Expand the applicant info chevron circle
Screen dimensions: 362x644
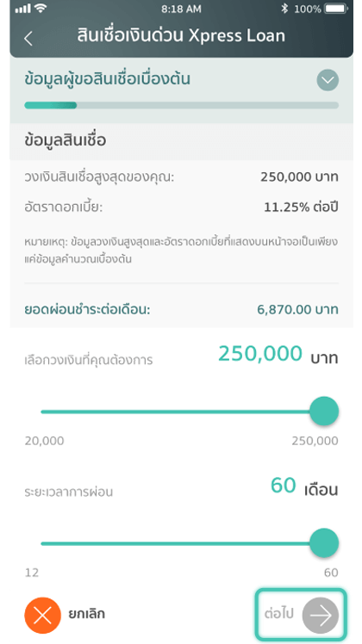[328, 80]
